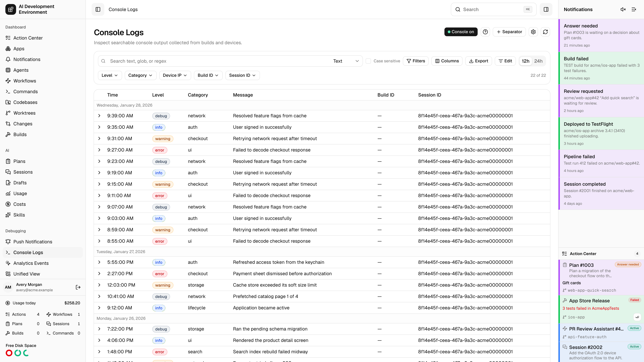Open console settings gear icon
Viewport: 644px width, 362px height.
tap(533, 32)
